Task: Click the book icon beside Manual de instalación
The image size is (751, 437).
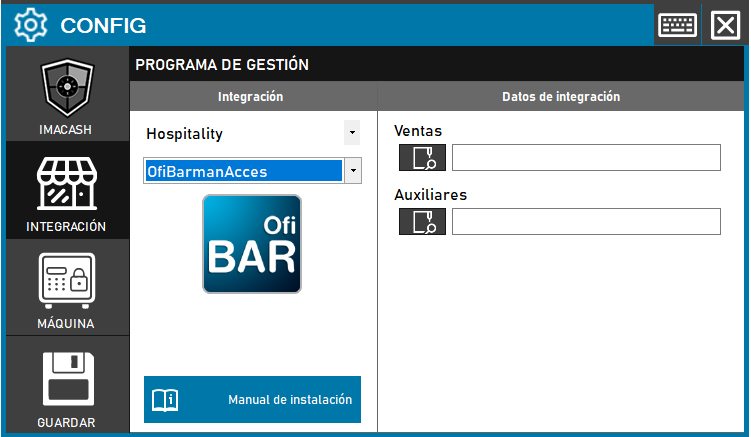Action: pos(164,400)
